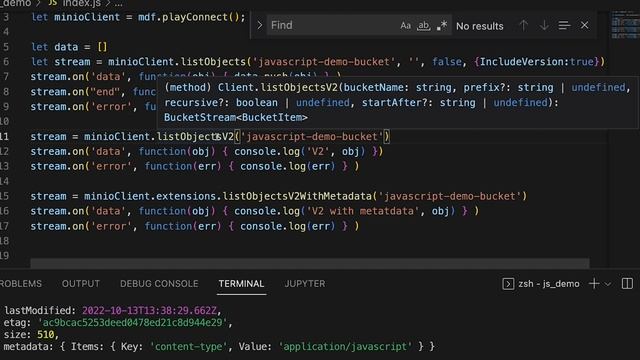Click 'listObjectsV2WithMetadata' in line 15
The width and height of the screenshot is (640, 360).
pos(297,196)
